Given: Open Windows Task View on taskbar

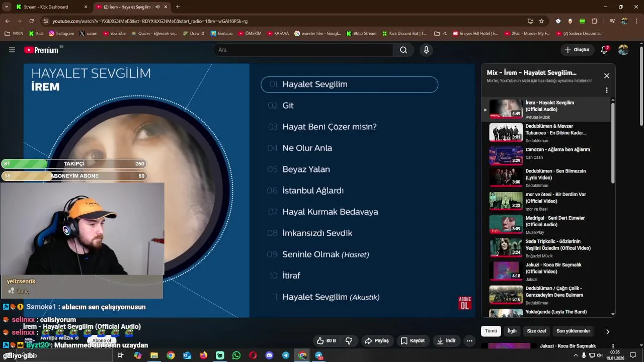Looking at the screenshot, I should (121, 355).
